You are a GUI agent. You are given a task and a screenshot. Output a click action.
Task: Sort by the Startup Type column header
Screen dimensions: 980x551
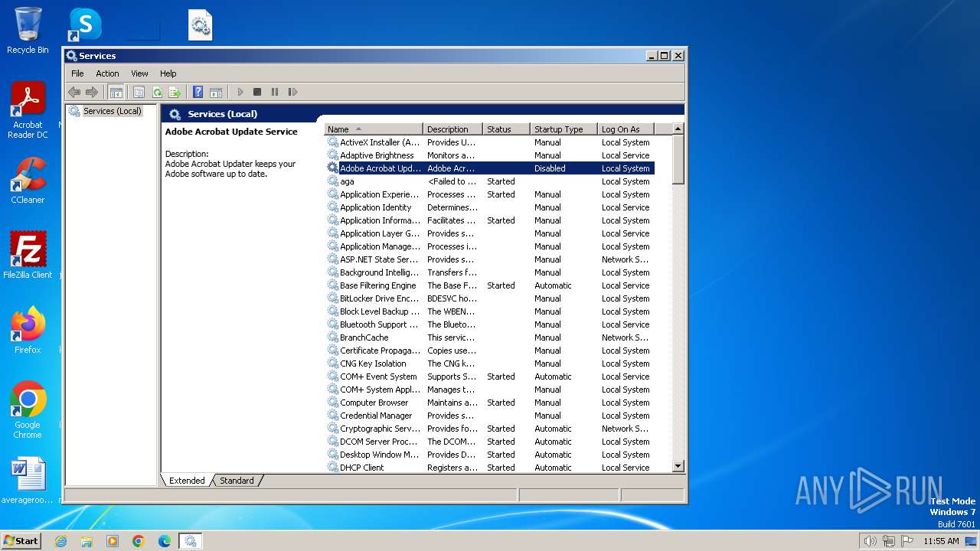point(564,129)
